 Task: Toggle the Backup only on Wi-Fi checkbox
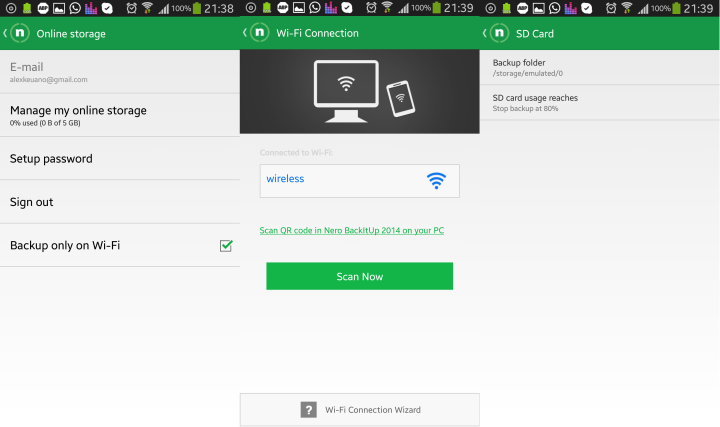[x=226, y=246]
